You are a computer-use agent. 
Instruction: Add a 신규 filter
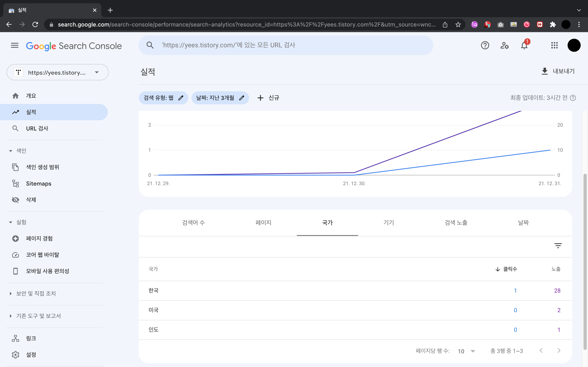[268, 98]
